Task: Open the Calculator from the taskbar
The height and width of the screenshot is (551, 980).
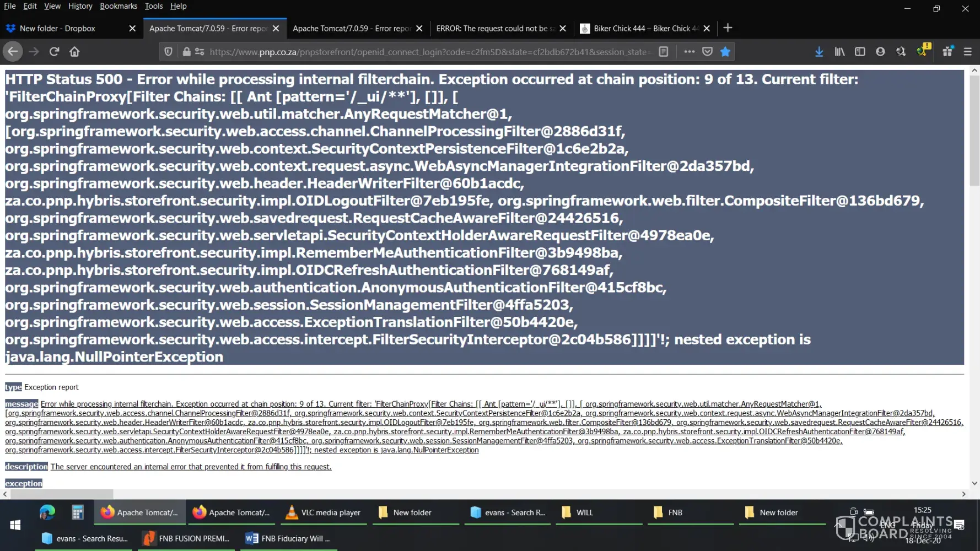Action: coord(78,512)
